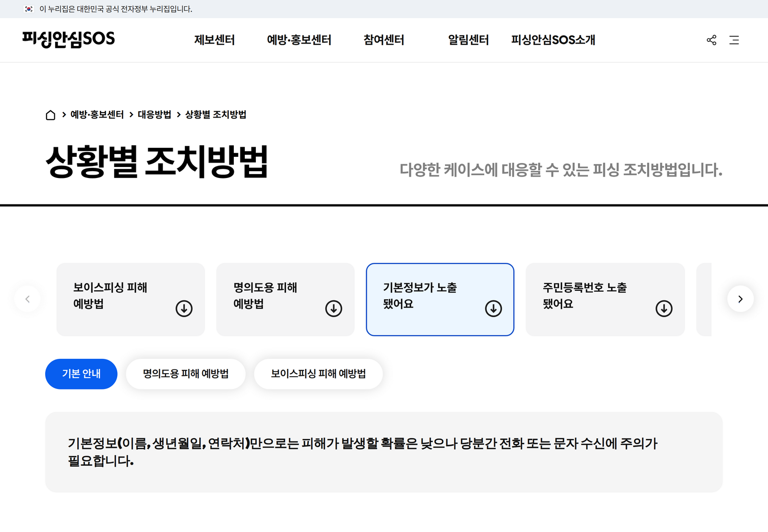Screen dimensions: 768x532
Task: Click the Korean flag icon in top banner
Action: click(x=29, y=9)
